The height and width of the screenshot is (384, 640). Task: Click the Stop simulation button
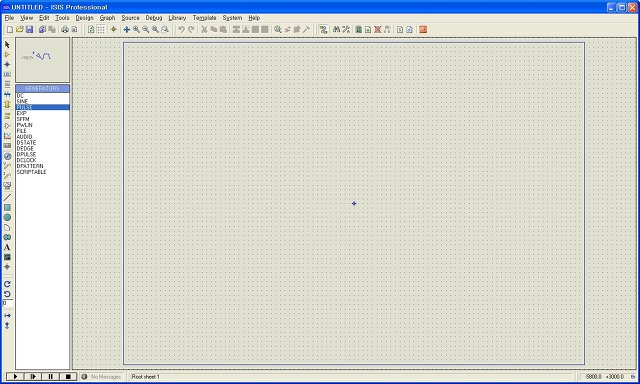click(x=68, y=377)
